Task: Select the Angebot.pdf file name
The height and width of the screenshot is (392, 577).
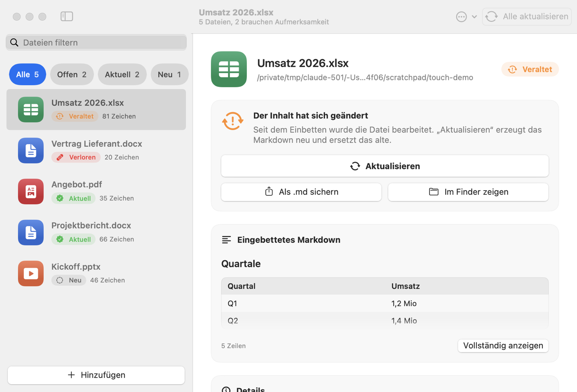Action: pyautogui.click(x=77, y=184)
